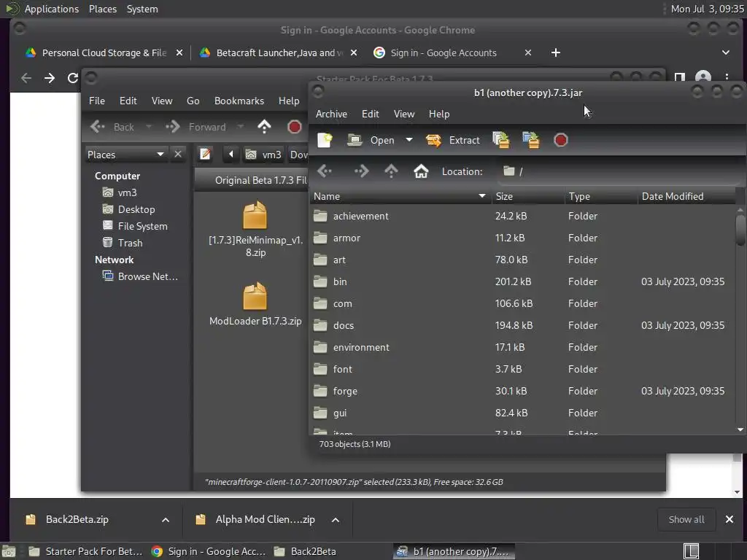The height and width of the screenshot is (560, 747).
Task: Click the Extract button
Action: [452, 140]
